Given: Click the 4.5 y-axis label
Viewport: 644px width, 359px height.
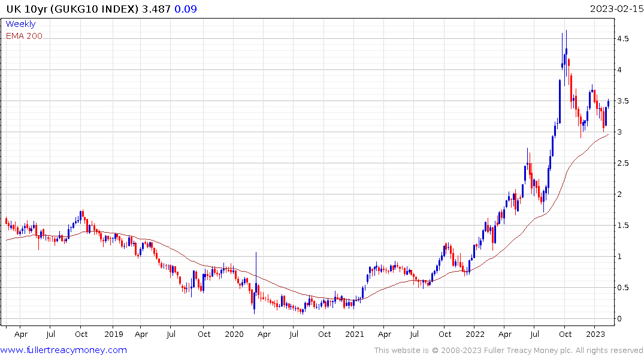Looking at the screenshot, I should tap(622, 38).
